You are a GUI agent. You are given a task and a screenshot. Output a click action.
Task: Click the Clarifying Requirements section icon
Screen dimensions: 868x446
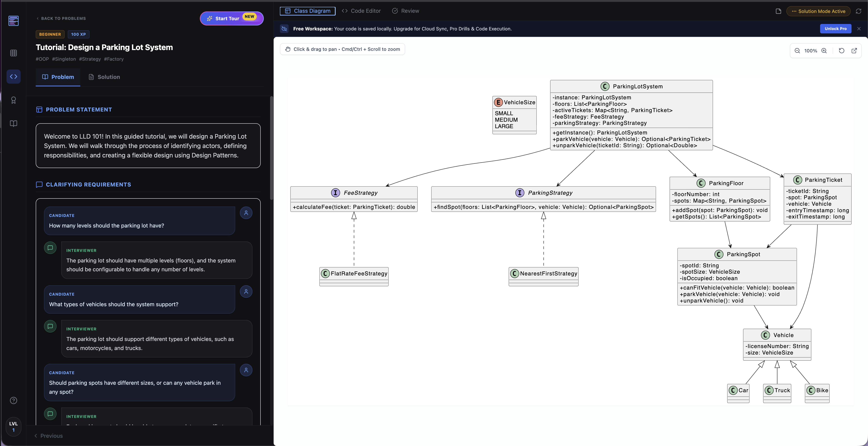[39, 185]
